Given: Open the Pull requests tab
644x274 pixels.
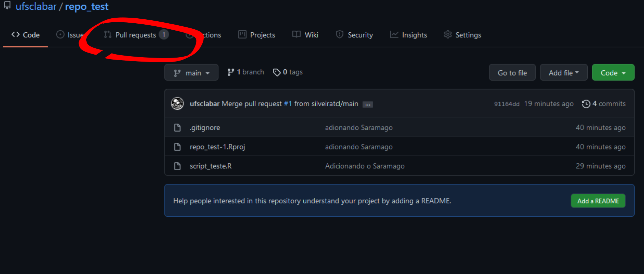Looking at the screenshot, I should (136, 35).
